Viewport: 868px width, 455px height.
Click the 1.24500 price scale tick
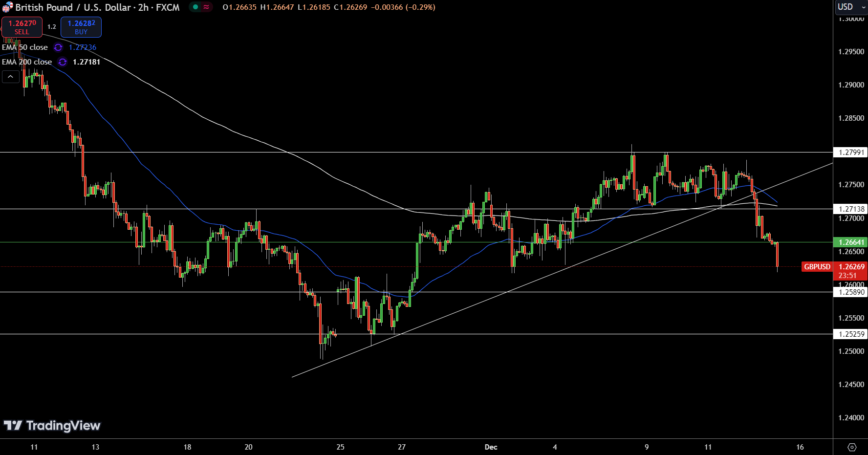tap(851, 385)
